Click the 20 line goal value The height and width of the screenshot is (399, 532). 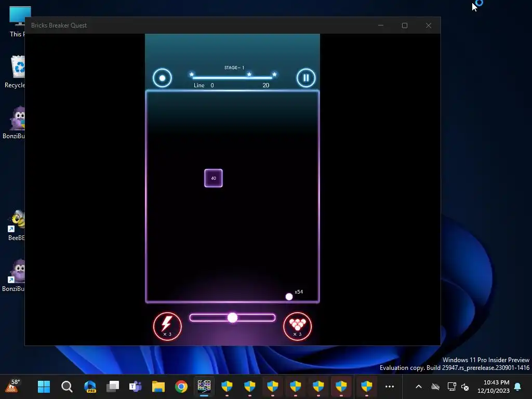click(266, 85)
